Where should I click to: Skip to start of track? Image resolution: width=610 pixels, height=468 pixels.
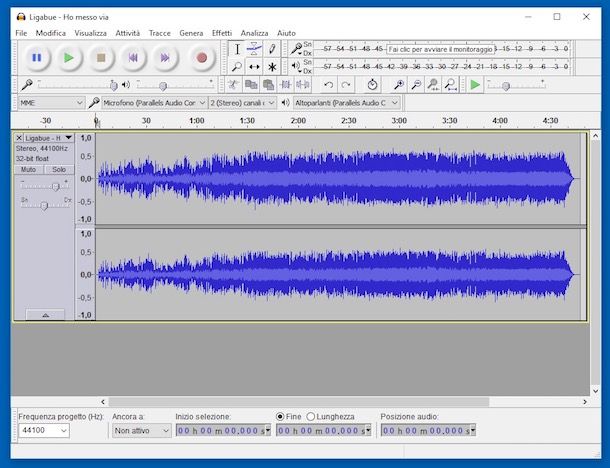point(133,58)
